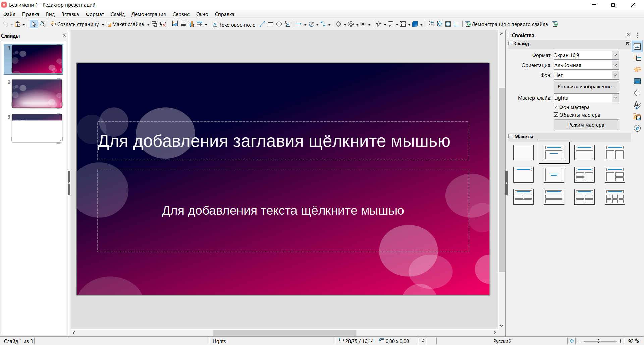The height and width of the screenshot is (345, 644).
Task: Select the ellipse shape tool
Action: [x=279, y=24]
